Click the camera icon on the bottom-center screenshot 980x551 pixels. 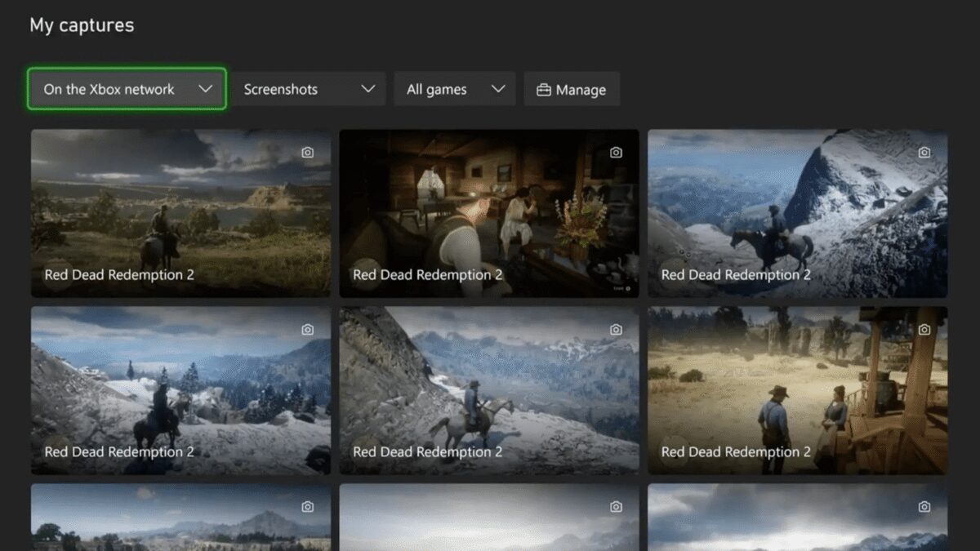coord(616,506)
